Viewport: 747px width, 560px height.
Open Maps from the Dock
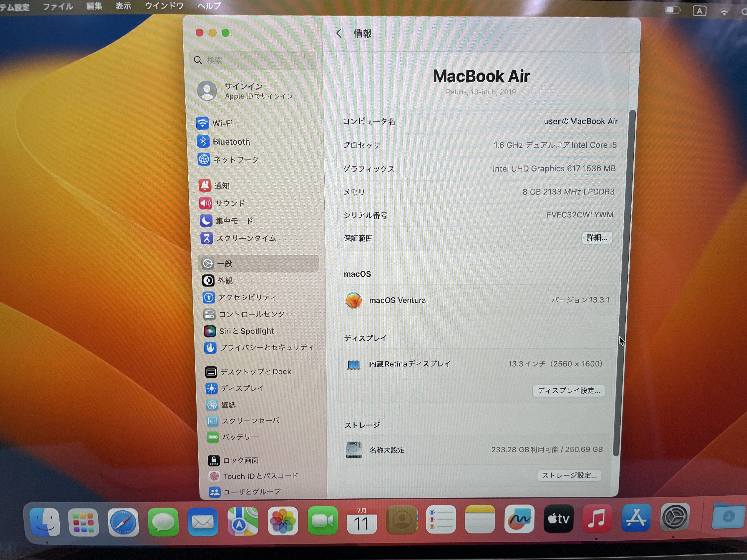pos(243,521)
